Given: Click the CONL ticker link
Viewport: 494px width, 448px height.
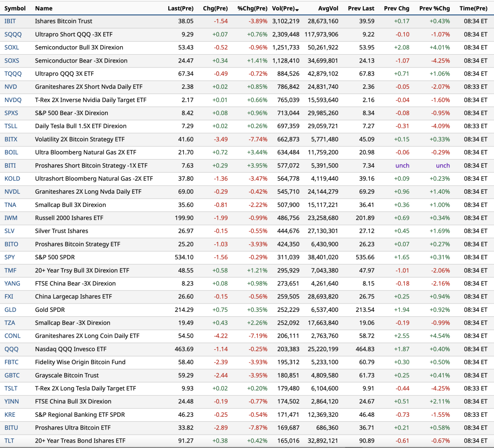Looking at the screenshot, I should [12, 336].
